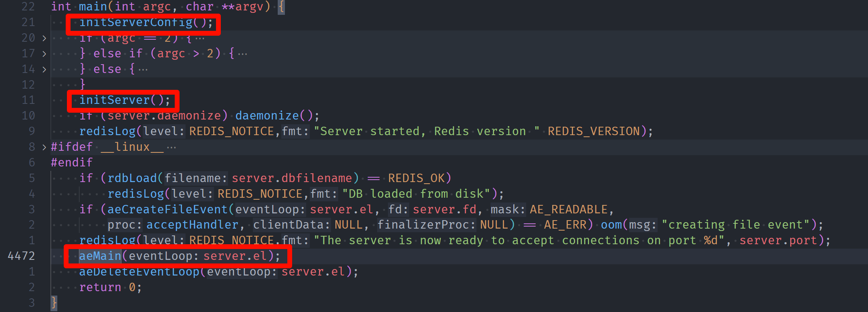The image size is (868, 312).
Task: Click the initServer() function call
Action: click(125, 100)
